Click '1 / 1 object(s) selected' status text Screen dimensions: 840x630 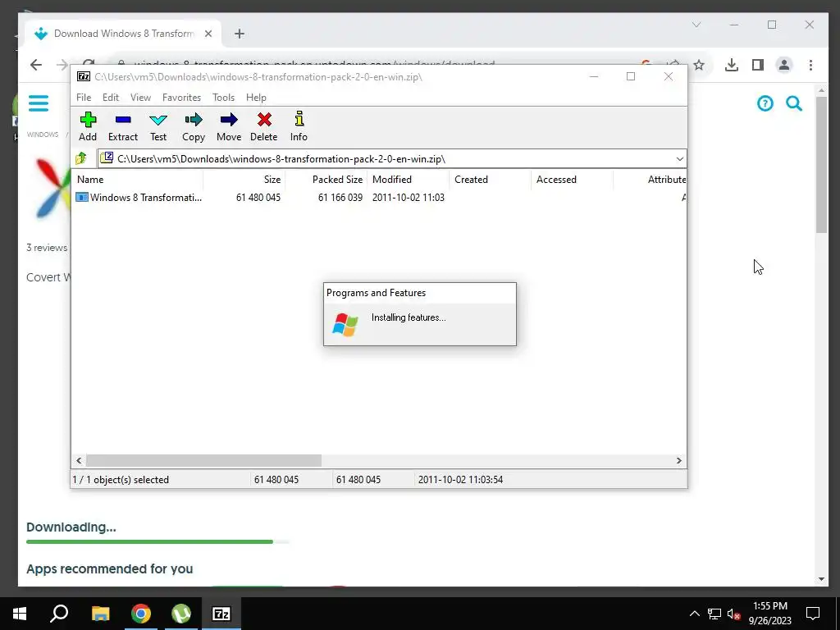121,479
